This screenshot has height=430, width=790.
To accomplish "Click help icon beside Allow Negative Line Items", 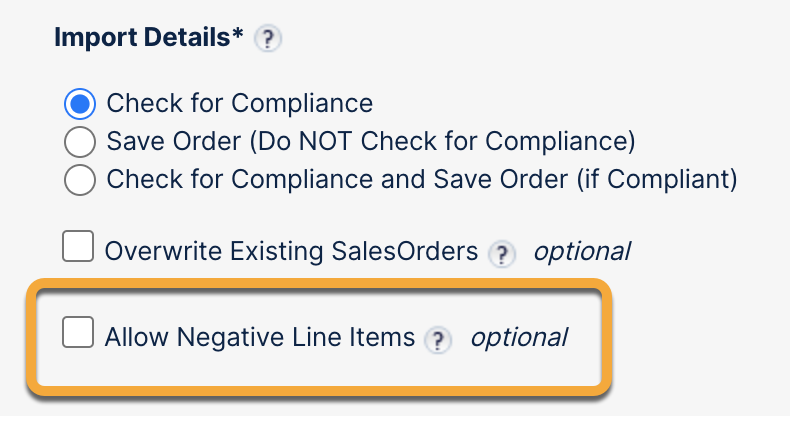I will [437, 339].
